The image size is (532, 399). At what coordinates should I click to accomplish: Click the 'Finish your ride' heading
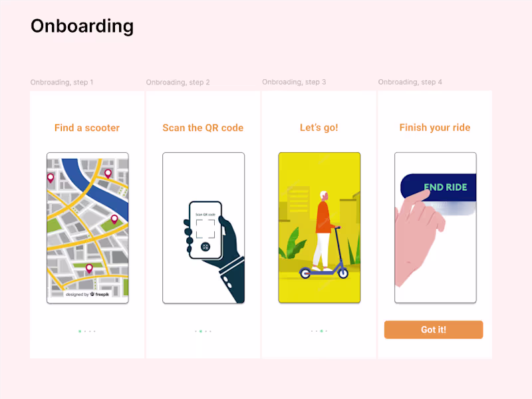pos(435,128)
